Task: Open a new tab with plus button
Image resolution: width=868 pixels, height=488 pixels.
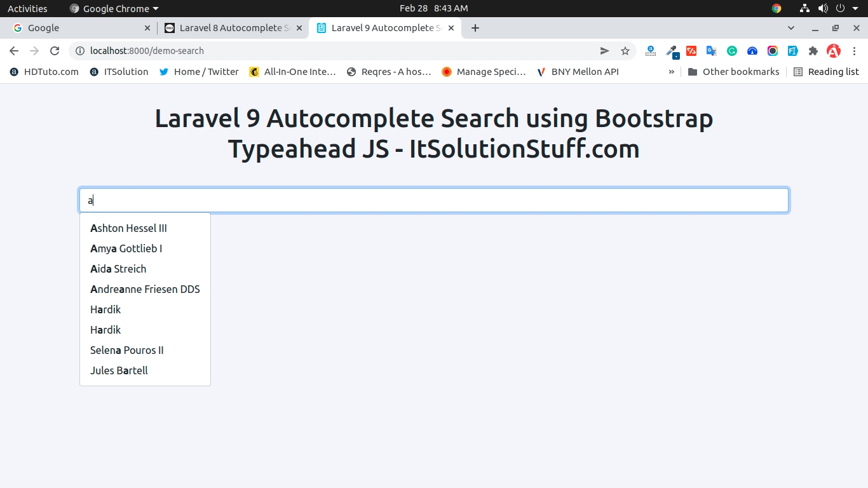Action: (475, 28)
